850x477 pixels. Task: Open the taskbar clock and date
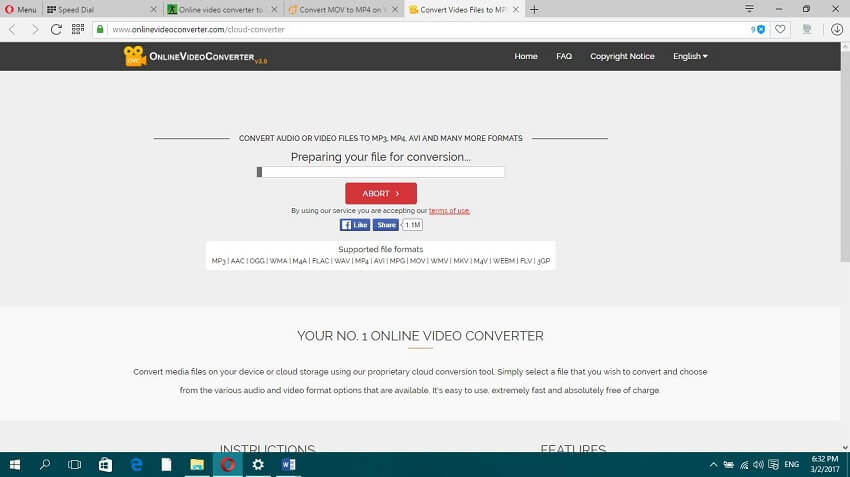[x=825, y=465]
